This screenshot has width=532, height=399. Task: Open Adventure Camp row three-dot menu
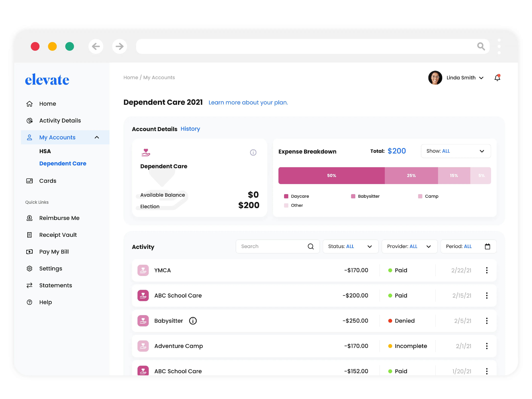487,346
